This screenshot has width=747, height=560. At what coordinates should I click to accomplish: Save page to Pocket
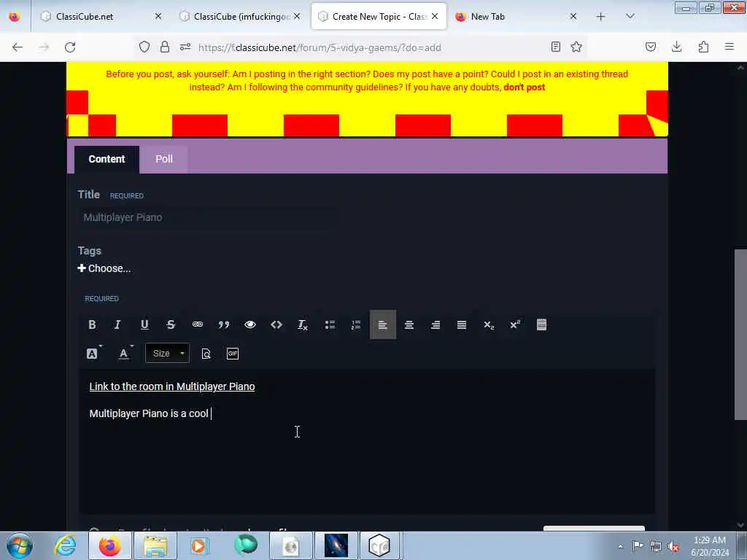(651, 47)
